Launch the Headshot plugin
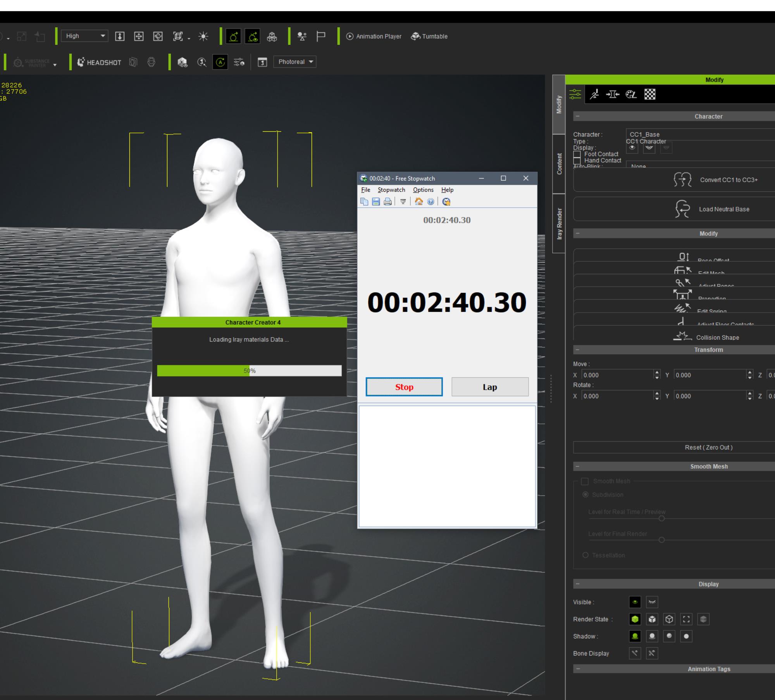This screenshot has width=775, height=700. (x=99, y=62)
